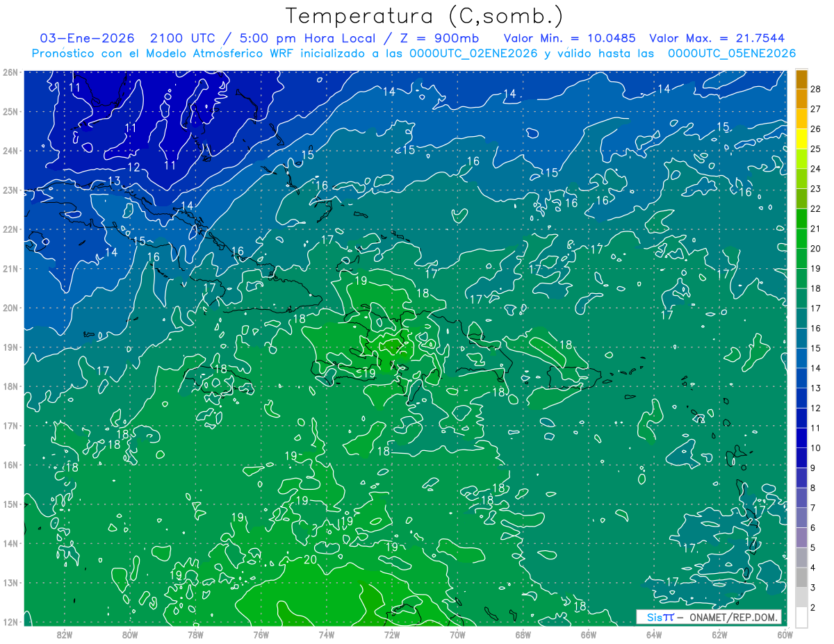
Task: Click the "17N" latitude axis label
Action: (10, 426)
